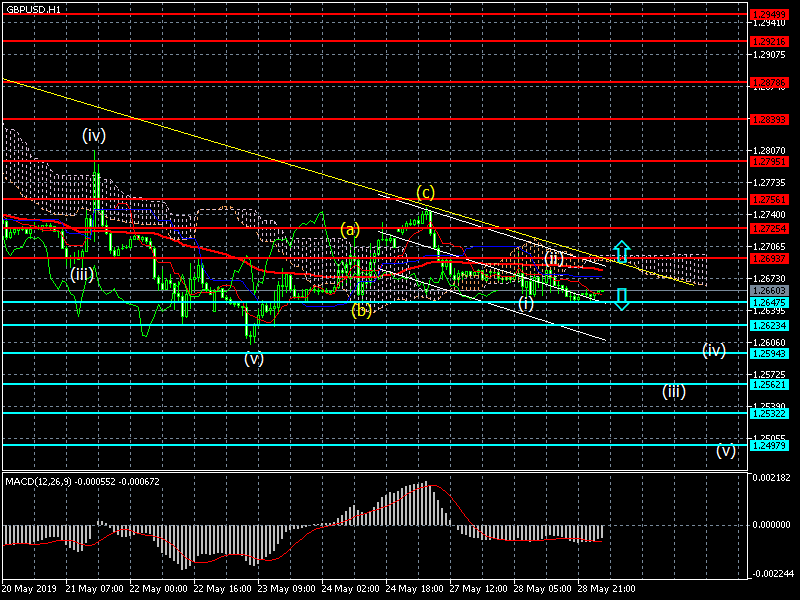
Task: Click the projected (iii) label bottom right
Action: pyautogui.click(x=674, y=391)
